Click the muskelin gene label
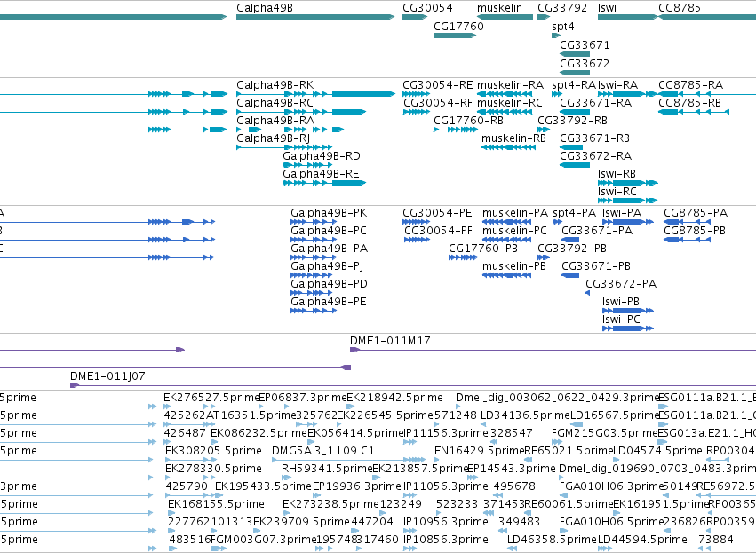 coord(499,8)
